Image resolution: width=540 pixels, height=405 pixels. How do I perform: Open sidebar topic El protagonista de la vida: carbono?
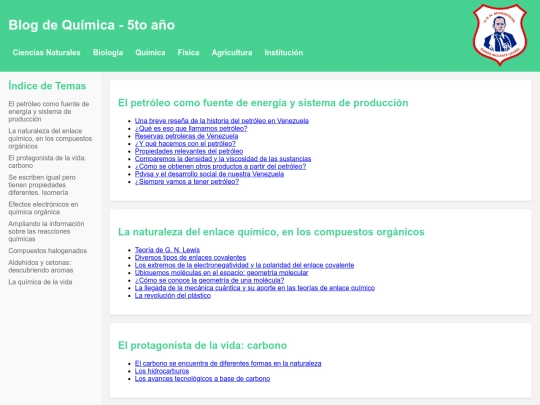tap(47, 162)
